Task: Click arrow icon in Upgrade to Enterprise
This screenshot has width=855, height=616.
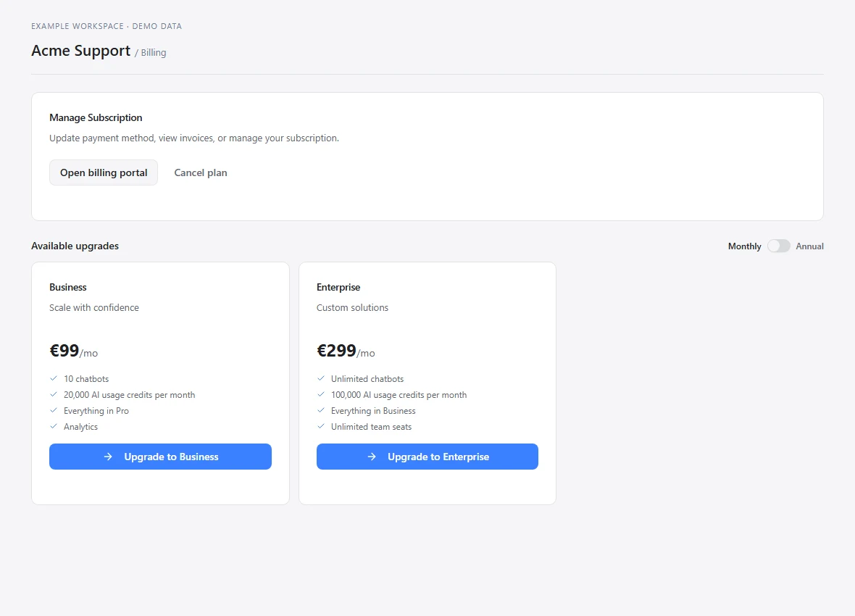Action: pyautogui.click(x=371, y=457)
